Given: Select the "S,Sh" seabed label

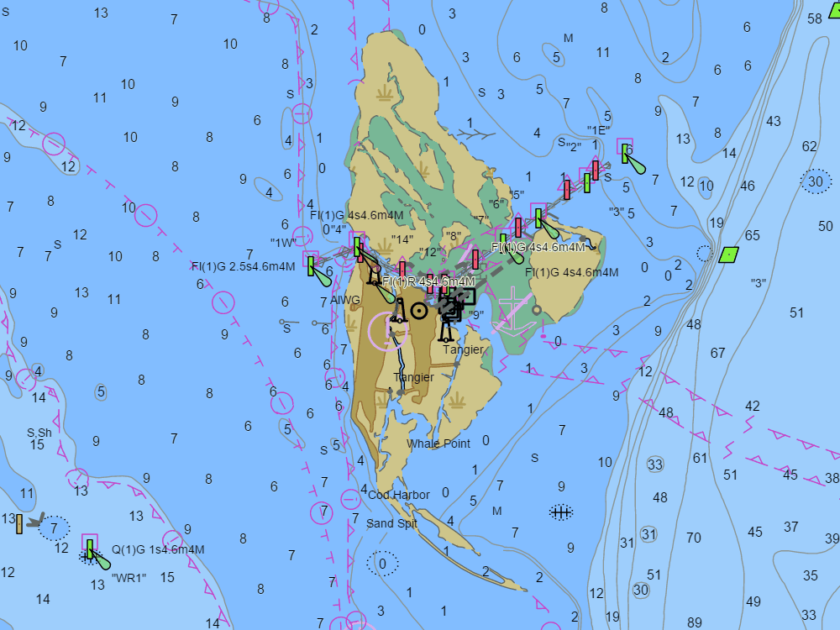Looking at the screenshot, I should coord(39,433).
